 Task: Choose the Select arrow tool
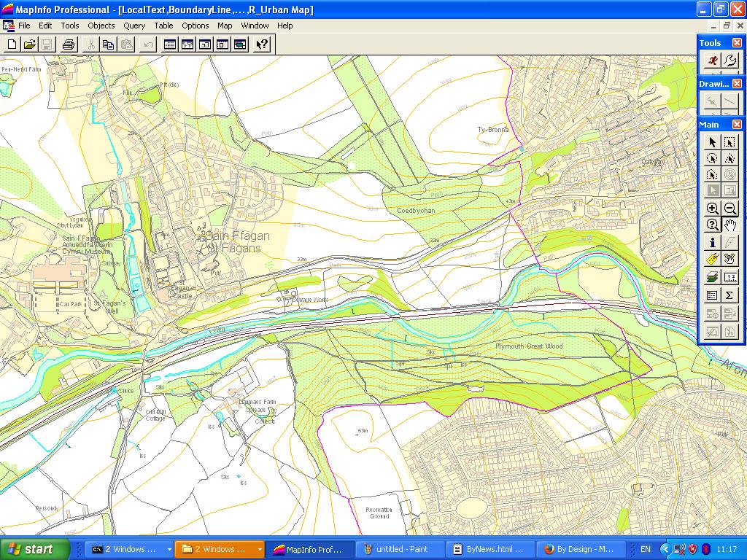712,142
